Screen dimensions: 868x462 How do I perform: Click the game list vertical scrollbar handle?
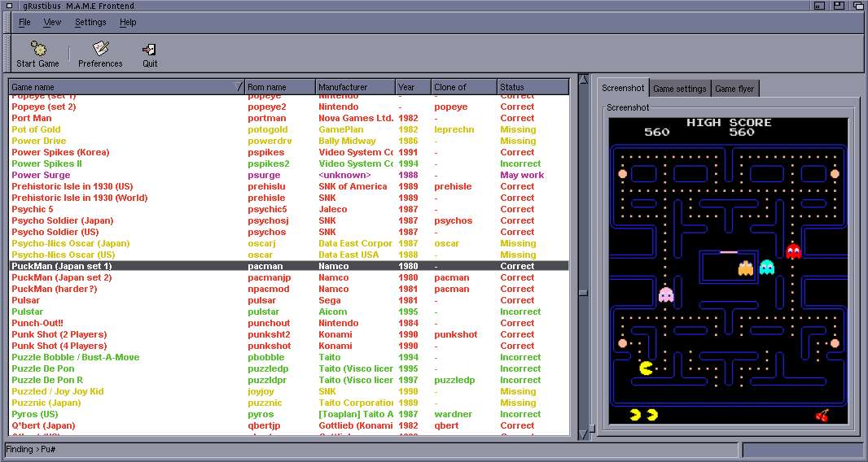(582, 292)
